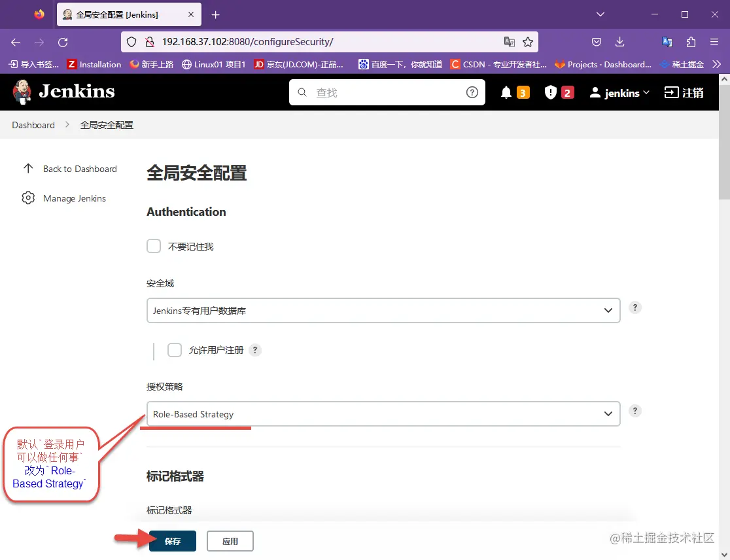The image size is (730, 560).
Task: Open the 新手上路 bookmark
Action: [151, 64]
